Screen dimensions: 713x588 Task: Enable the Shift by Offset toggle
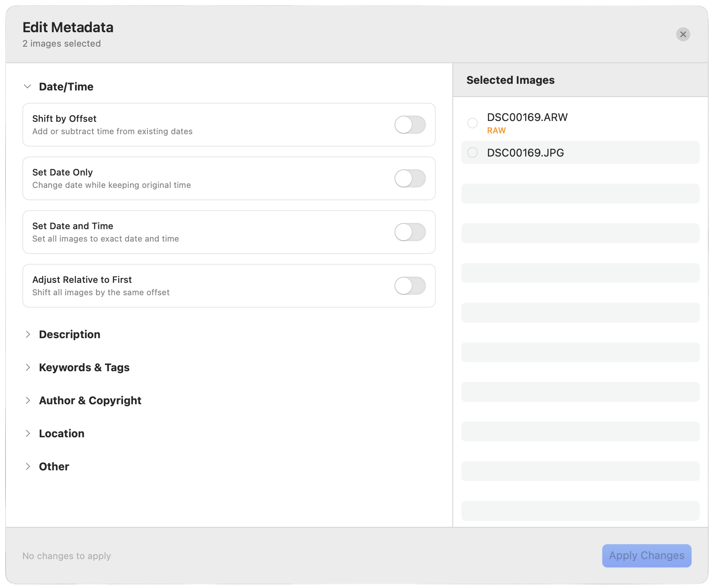pyautogui.click(x=410, y=125)
